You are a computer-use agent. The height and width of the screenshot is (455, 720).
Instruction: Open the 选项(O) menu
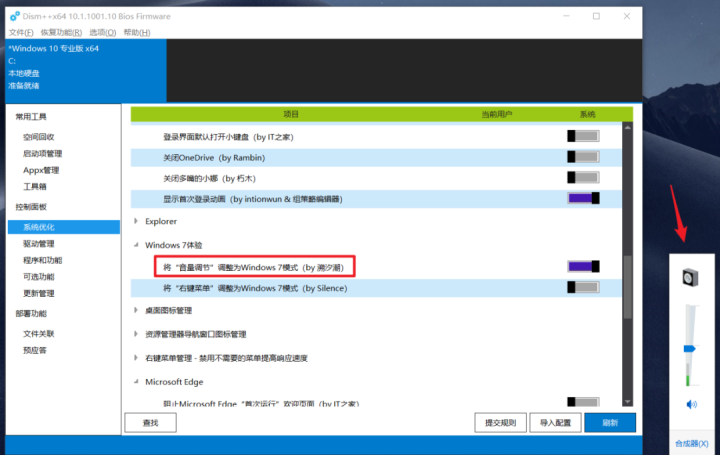coord(102,32)
